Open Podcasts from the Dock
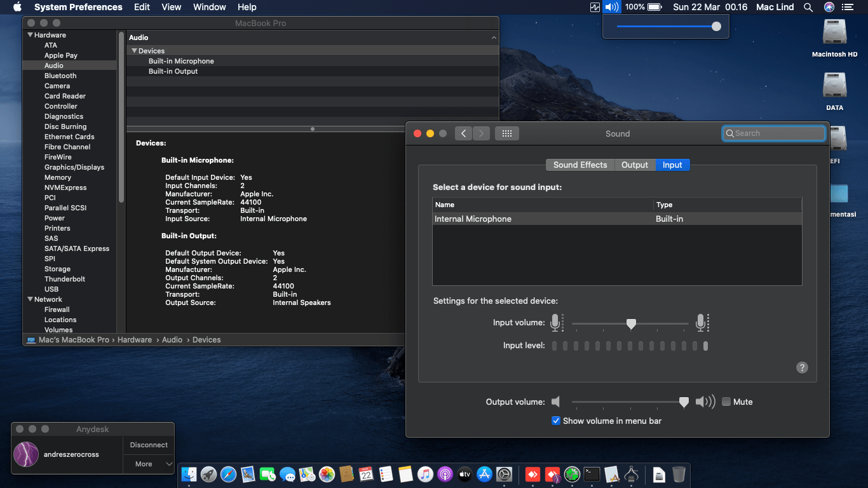Viewport: 868px width, 488px height. [445, 474]
